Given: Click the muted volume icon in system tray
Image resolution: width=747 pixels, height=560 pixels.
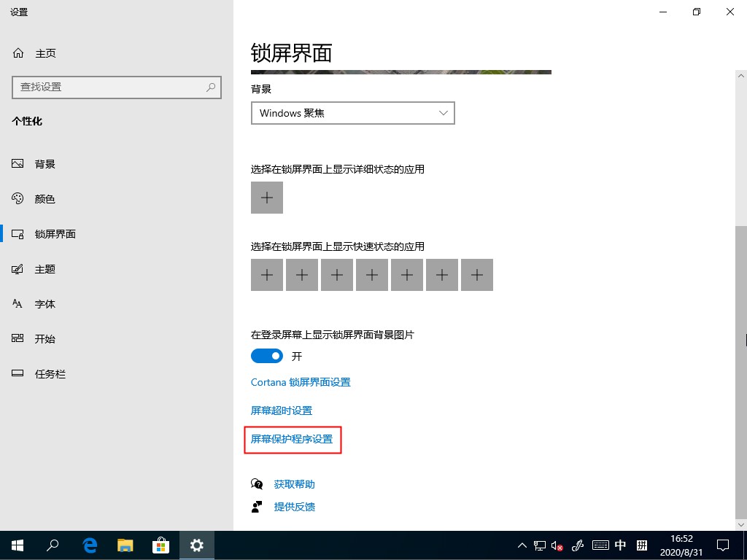Looking at the screenshot, I should pos(557,545).
